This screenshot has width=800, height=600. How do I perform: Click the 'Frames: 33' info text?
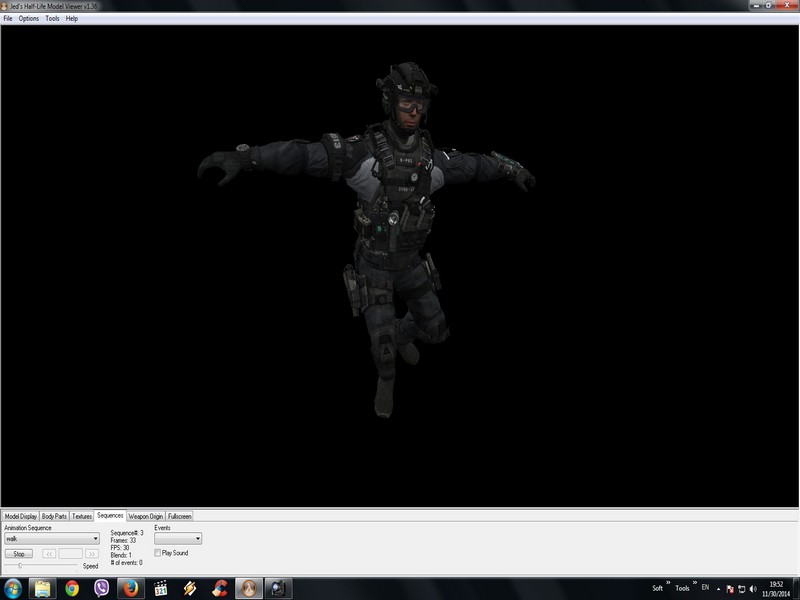[123, 540]
